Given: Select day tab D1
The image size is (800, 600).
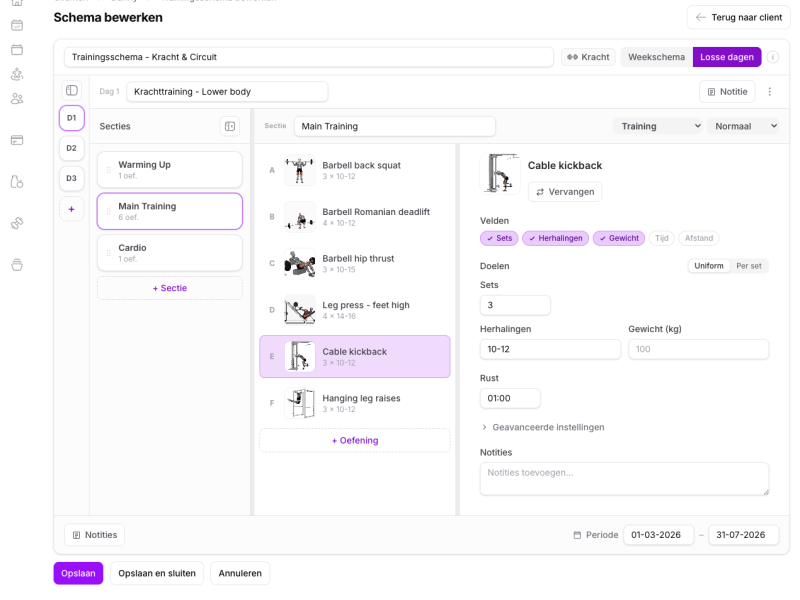Looking at the screenshot, I should click(x=72, y=118).
